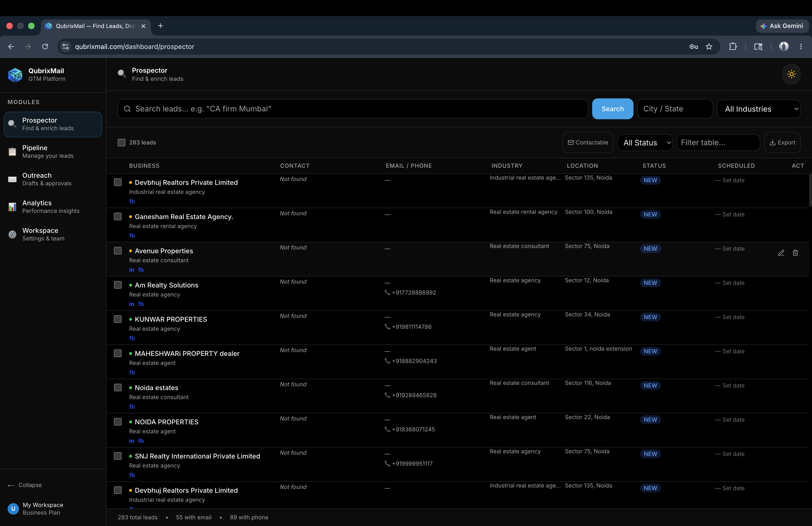
Task: Select the Noida estates row checkbox
Action: (x=118, y=387)
